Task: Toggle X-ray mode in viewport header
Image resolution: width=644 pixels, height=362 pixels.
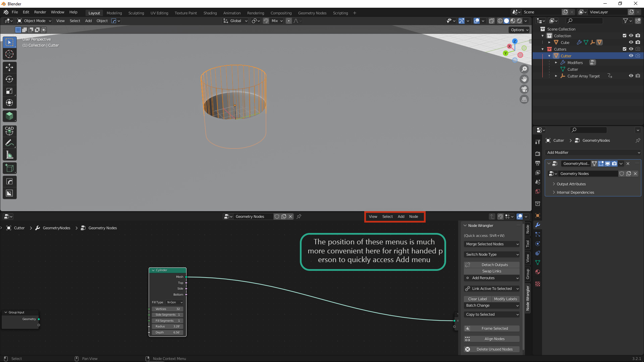Action: [x=491, y=21]
